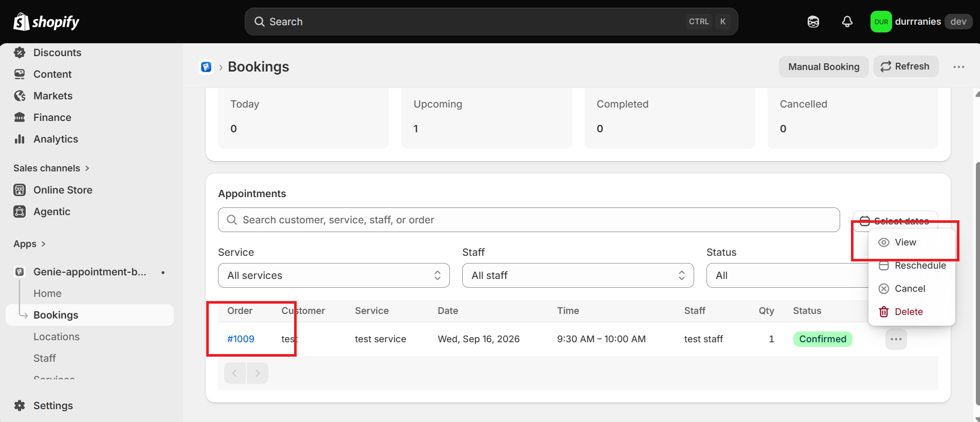Open the All services dropdown
Screen dimensions: 980x422
tap(334, 275)
